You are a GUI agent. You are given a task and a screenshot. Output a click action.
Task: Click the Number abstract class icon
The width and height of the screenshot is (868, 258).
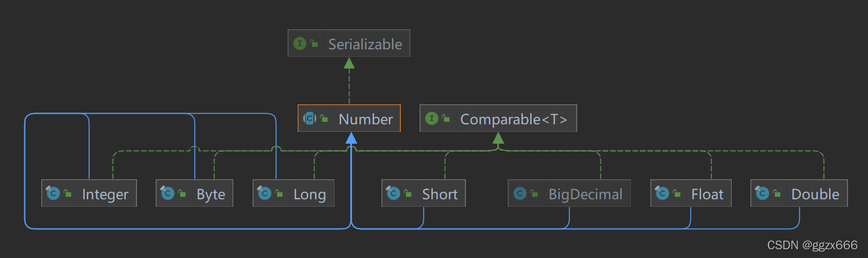310,118
